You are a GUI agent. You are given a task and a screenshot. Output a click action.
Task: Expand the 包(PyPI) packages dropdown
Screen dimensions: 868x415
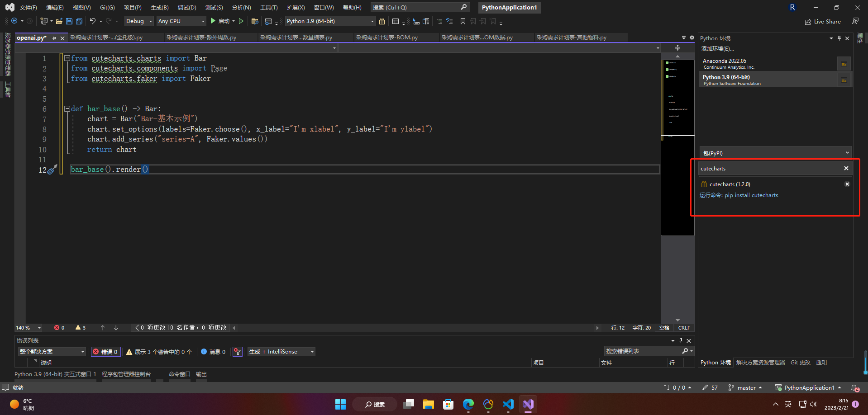[x=776, y=153]
